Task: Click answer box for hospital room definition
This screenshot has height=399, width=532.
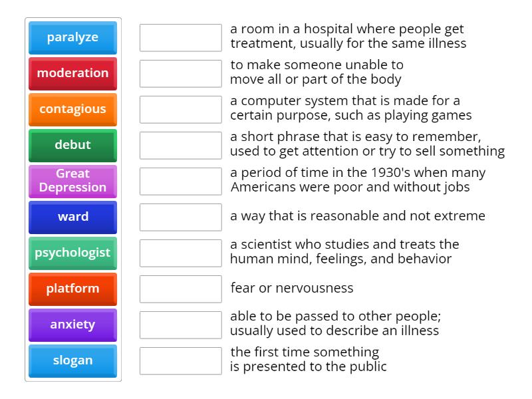Action: [x=181, y=38]
